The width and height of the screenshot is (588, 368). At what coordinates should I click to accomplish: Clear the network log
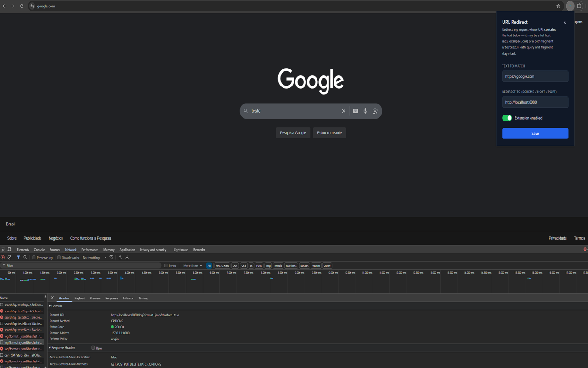[10, 258]
